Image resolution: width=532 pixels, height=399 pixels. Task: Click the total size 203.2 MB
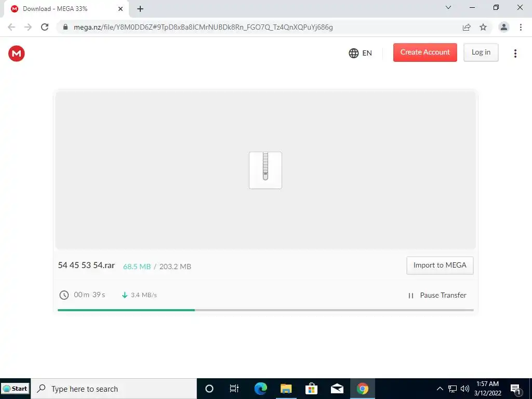[175, 267]
